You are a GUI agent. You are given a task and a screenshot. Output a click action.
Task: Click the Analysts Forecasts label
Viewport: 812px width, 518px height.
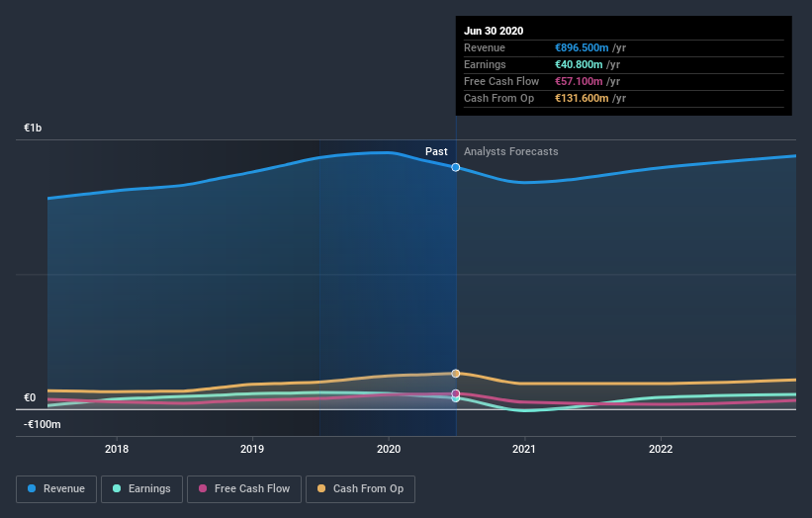(x=510, y=151)
